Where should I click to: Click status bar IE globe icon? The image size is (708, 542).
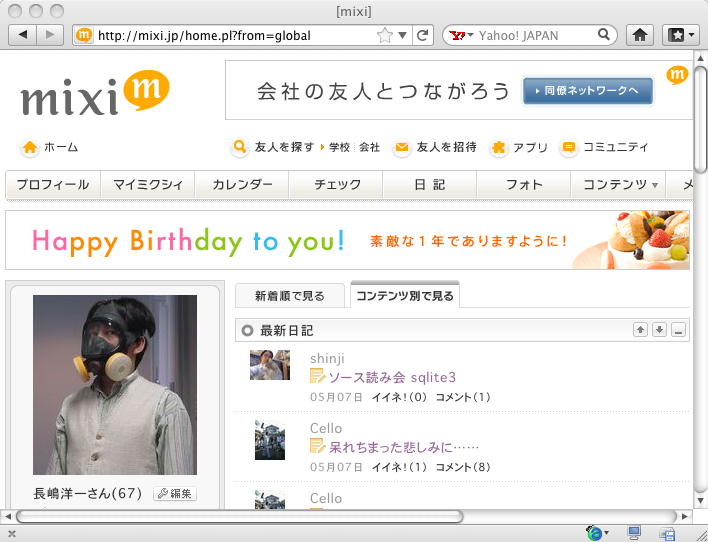pyautogui.click(x=595, y=533)
